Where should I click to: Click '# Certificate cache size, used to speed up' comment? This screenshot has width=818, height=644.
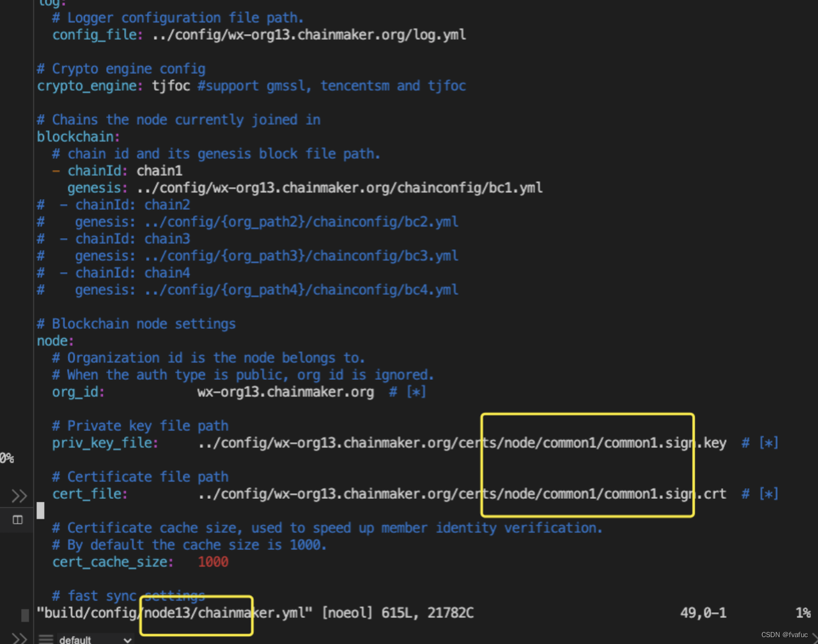pyautogui.click(x=327, y=528)
